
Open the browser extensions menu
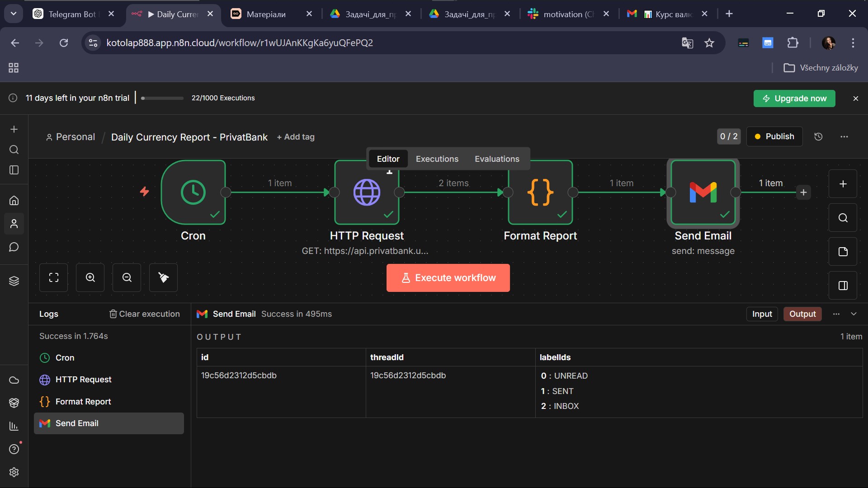pos(793,43)
